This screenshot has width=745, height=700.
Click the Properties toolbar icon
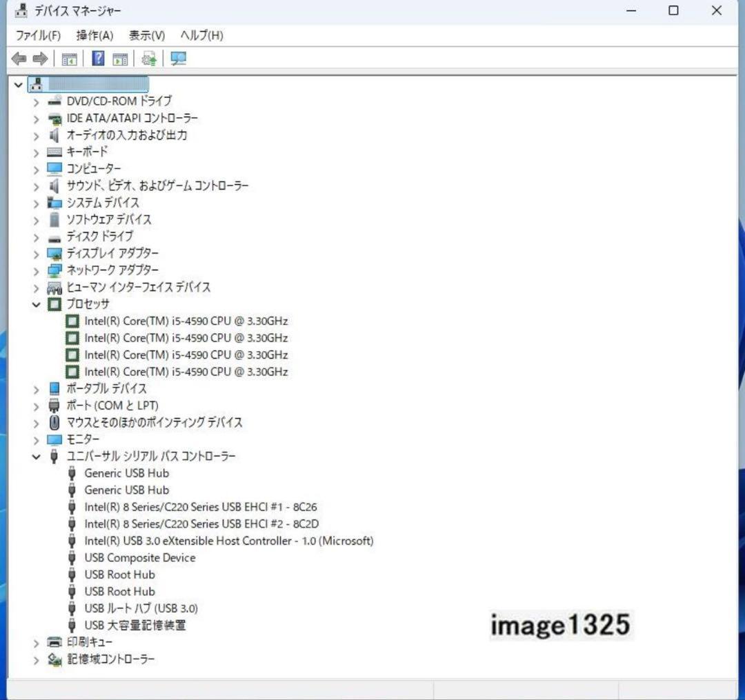click(120, 59)
